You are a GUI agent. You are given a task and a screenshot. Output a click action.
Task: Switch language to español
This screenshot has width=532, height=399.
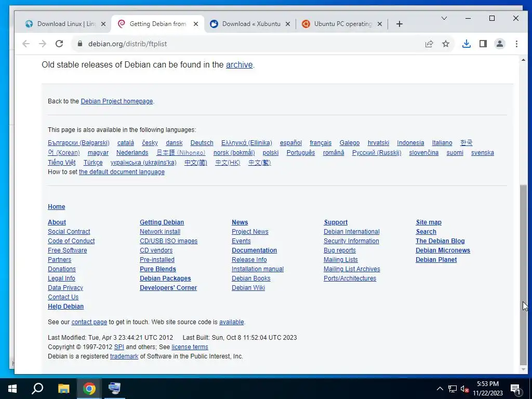point(291,143)
